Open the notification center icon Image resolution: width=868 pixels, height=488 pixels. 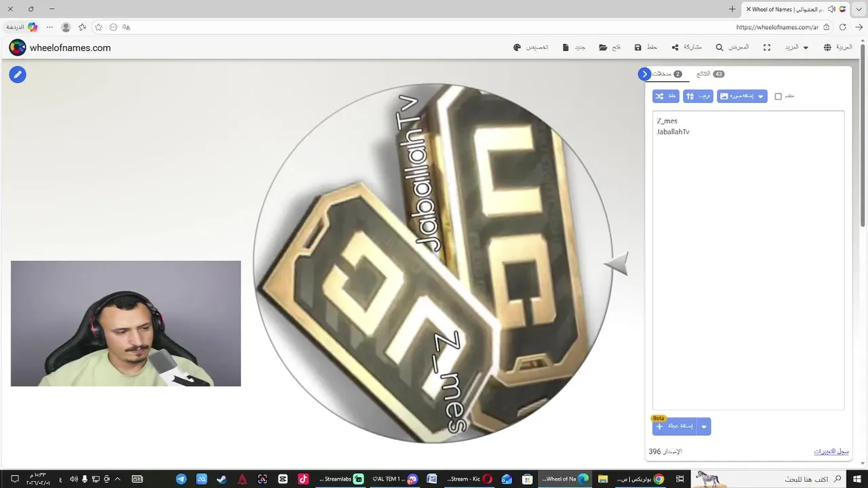coord(14,479)
